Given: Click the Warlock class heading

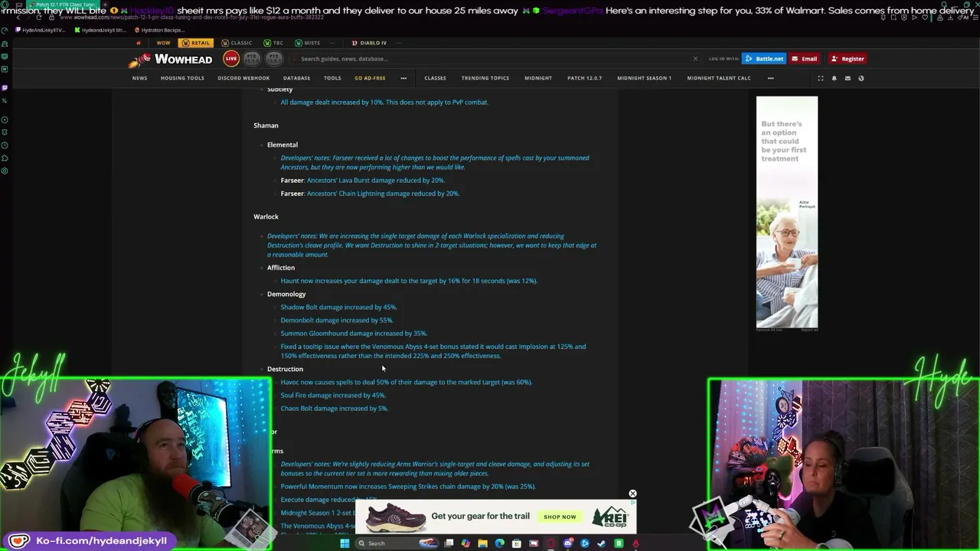Looking at the screenshot, I should coord(266,217).
